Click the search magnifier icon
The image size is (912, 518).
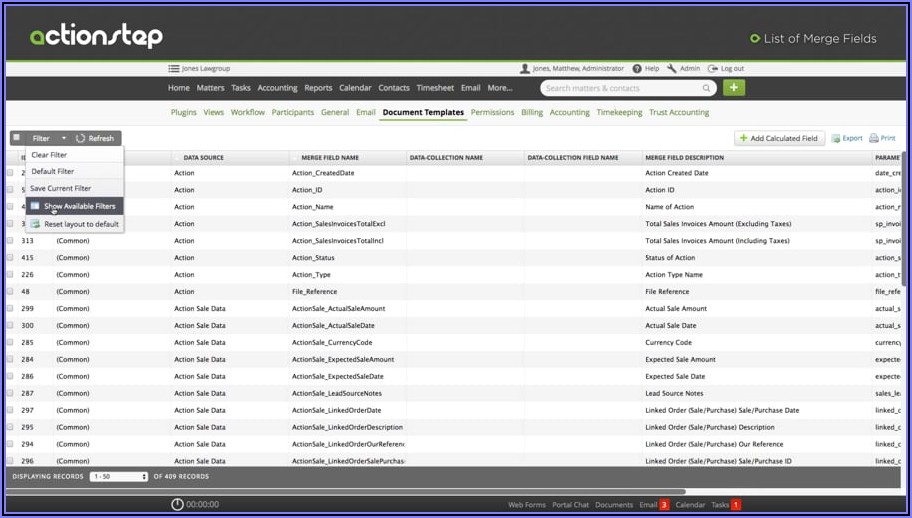(x=706, y=88)
